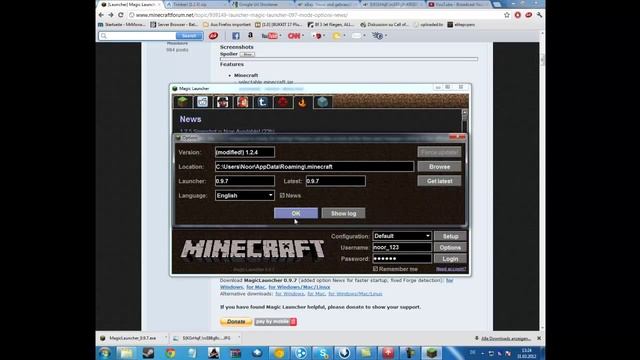The image size is (640, 360).
Task: Reload the page in Chrome
Action: pyautogui.click(x=121, y=15)
